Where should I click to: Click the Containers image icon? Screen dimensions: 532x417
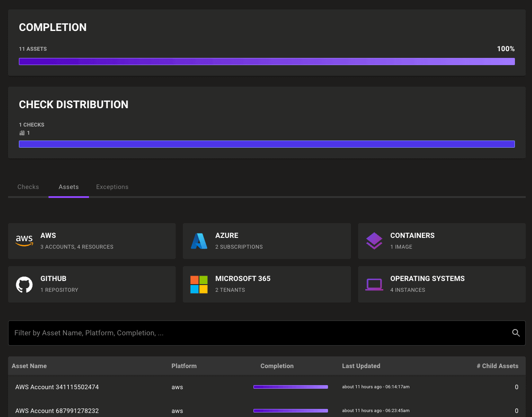(374, 240)
